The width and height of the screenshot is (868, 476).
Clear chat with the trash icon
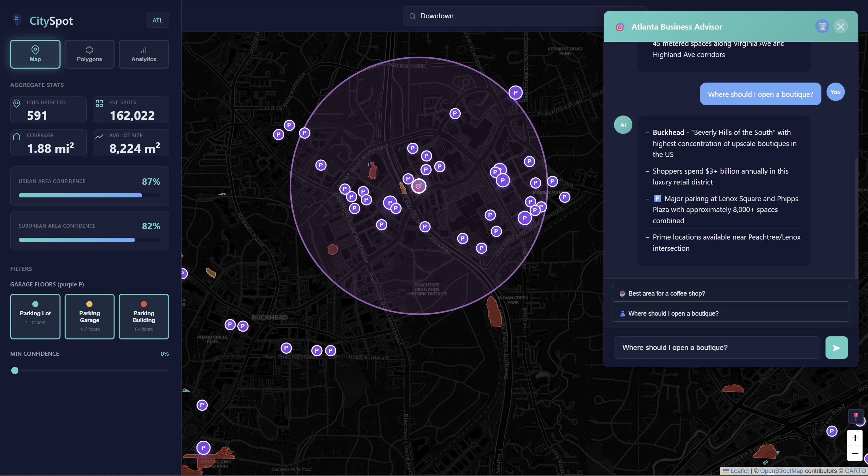(x=822, y=27)
